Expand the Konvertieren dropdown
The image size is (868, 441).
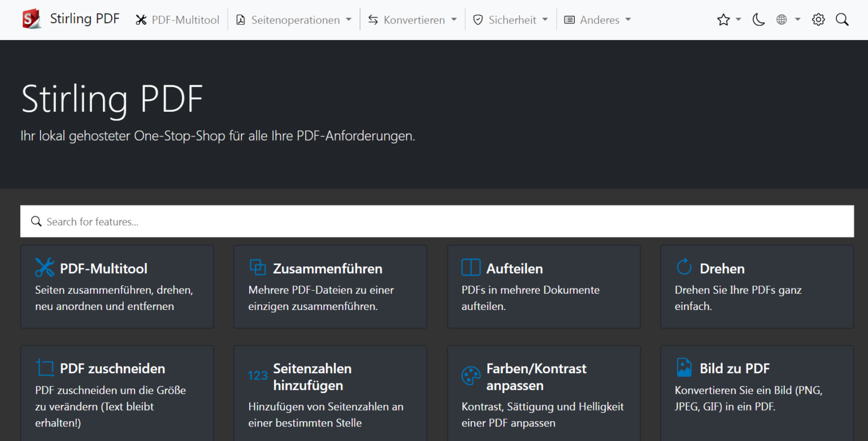point(412,20)
